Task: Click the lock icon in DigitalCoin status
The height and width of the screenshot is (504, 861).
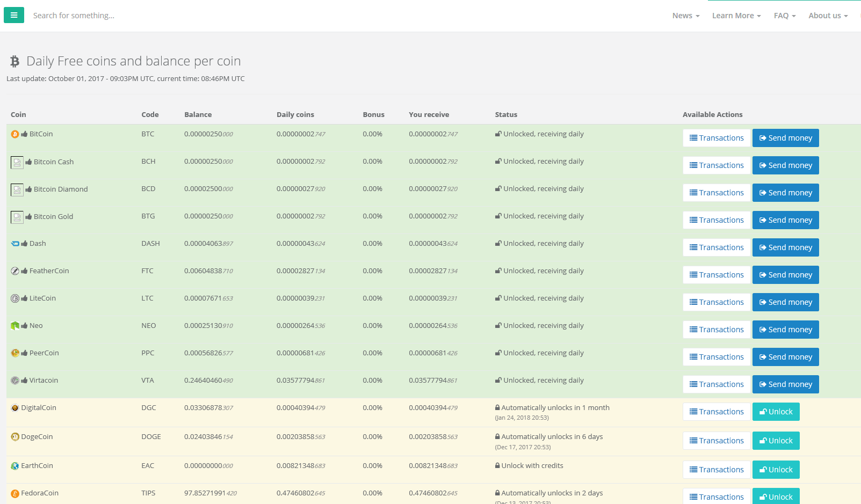Action: click(497, 408)
